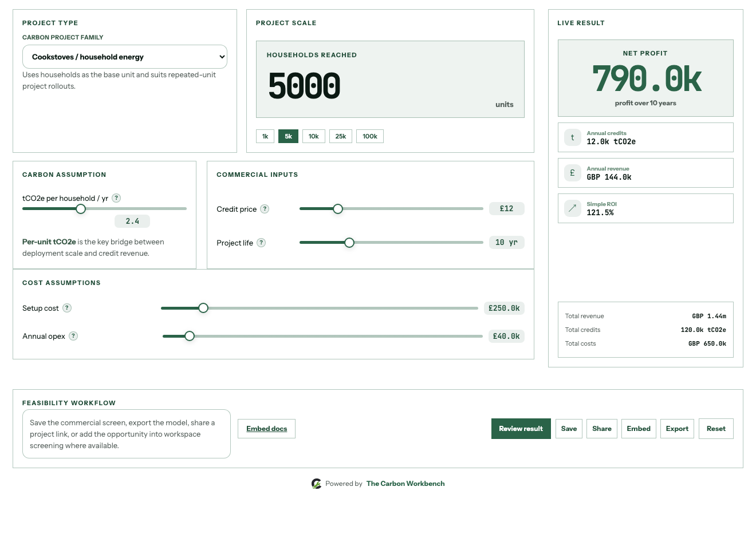Click the 10 yr project life value

tap(507, 243)
